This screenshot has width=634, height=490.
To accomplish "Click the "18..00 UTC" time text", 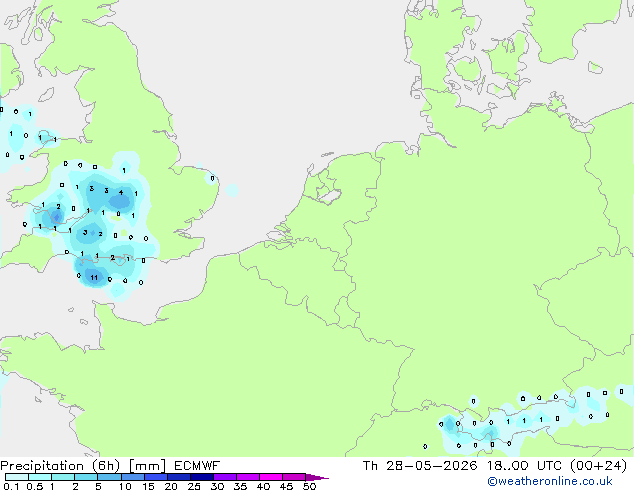I will point(524,466).
